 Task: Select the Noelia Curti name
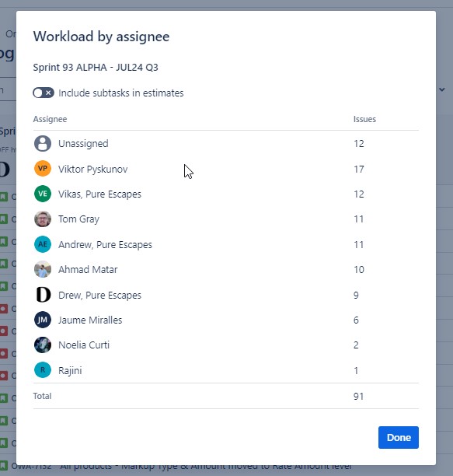click(84, 345)
